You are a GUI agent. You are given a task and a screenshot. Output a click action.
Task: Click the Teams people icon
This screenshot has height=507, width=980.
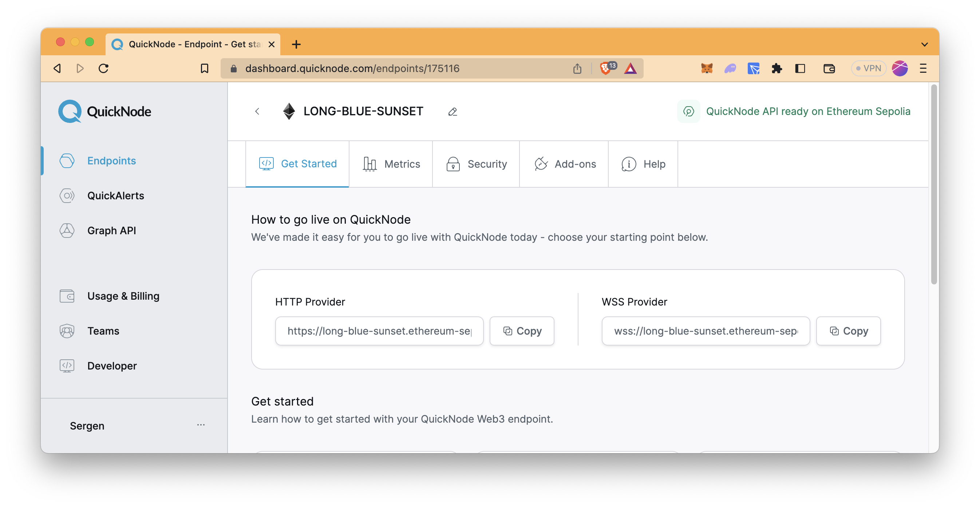(67, 331)
